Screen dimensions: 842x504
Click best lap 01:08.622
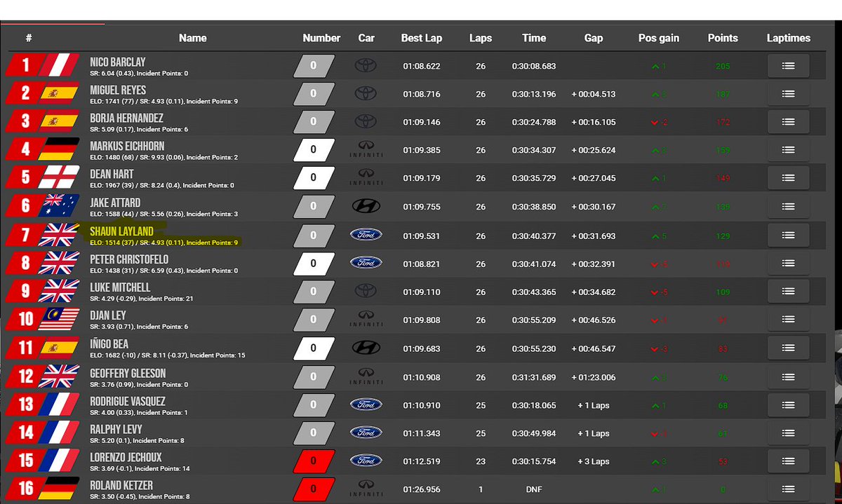point(422,66)
